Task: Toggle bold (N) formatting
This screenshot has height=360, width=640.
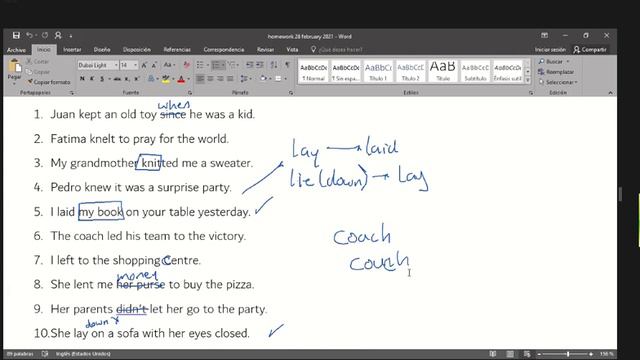Action: click(x=82, y=78)
